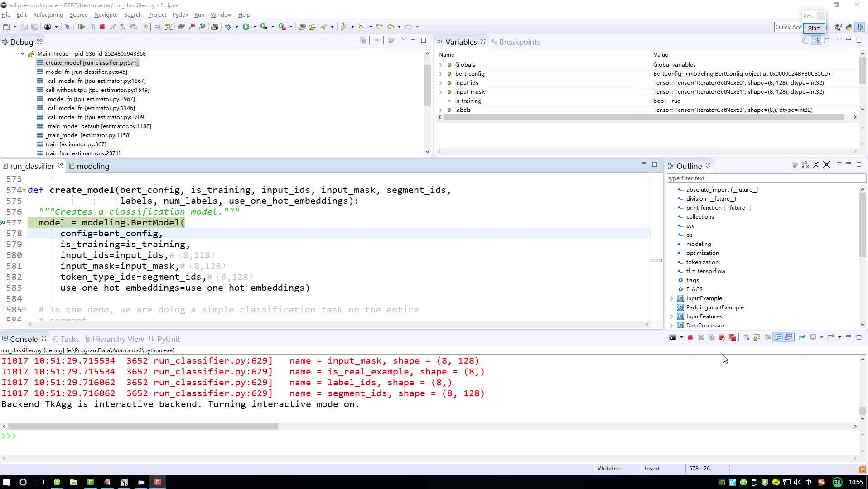Open the Refactoring menu
This screenshot has height=489, width=868.
pyautogui.click(x=48, y=15)
